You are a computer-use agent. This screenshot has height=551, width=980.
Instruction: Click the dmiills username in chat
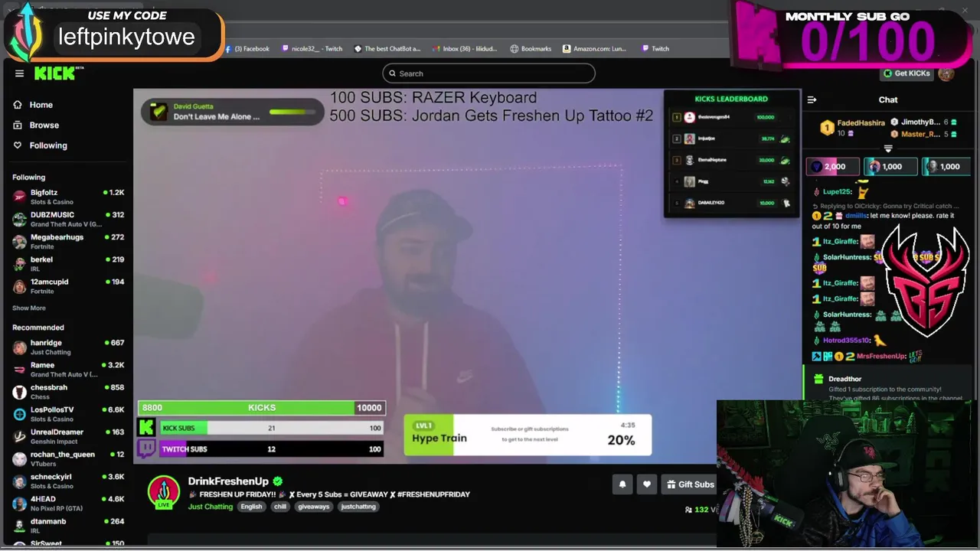855,216
